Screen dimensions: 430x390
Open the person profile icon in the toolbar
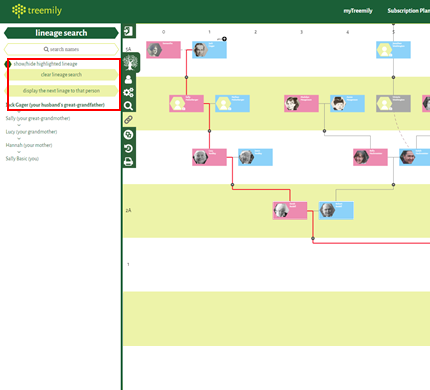(128, 80)
